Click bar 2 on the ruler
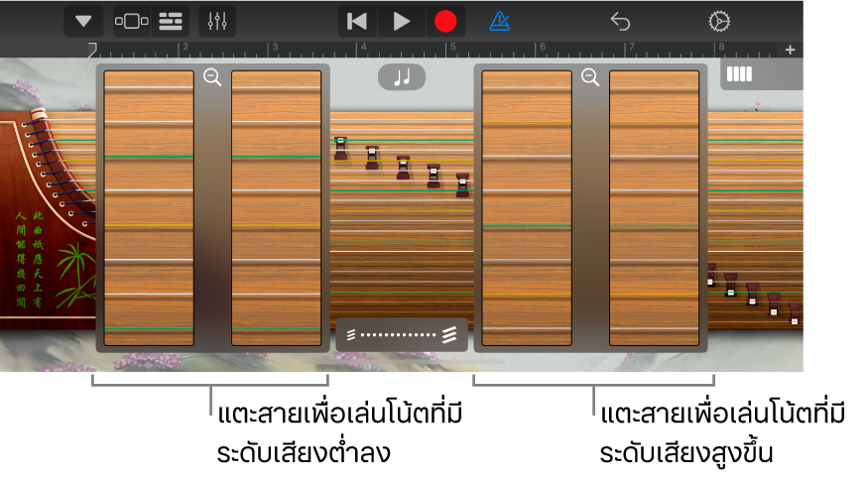 [185, 48]
